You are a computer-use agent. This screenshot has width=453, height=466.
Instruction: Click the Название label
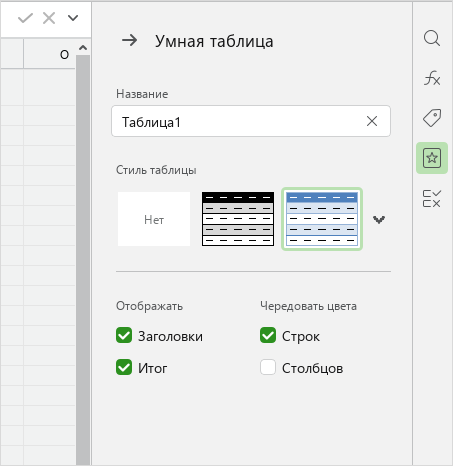point(142,94)
